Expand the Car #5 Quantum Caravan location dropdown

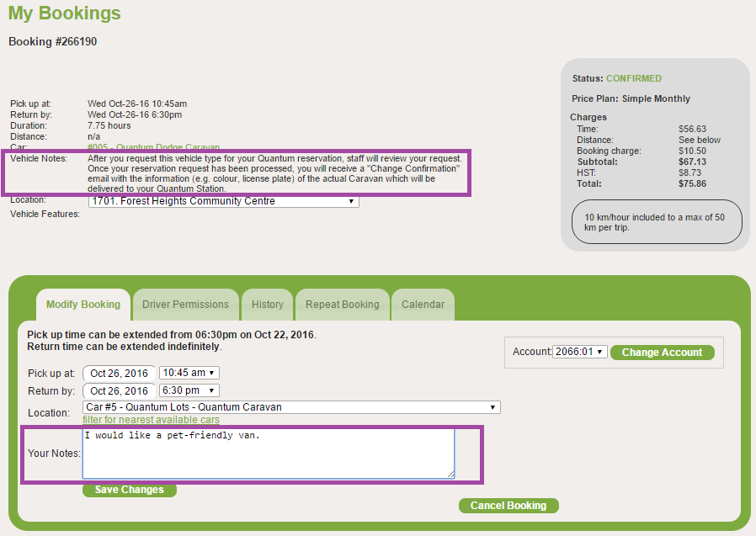tap(291, 407)
